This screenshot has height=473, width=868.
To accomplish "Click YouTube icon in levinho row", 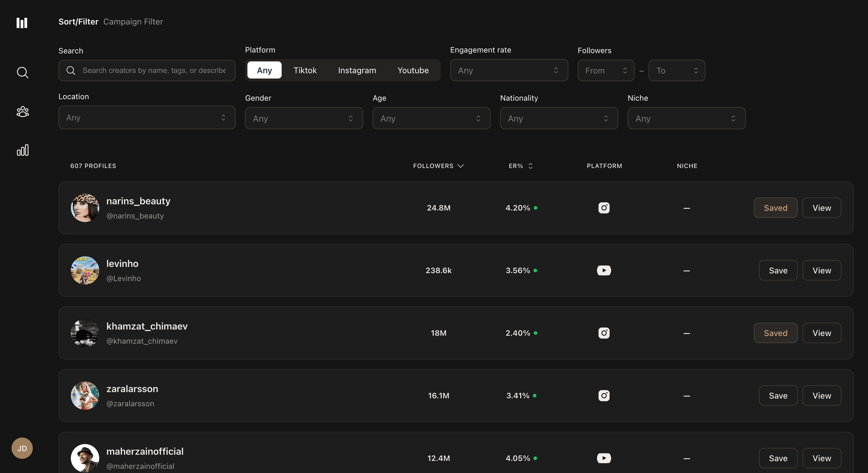I will click(x=603, y=270).
